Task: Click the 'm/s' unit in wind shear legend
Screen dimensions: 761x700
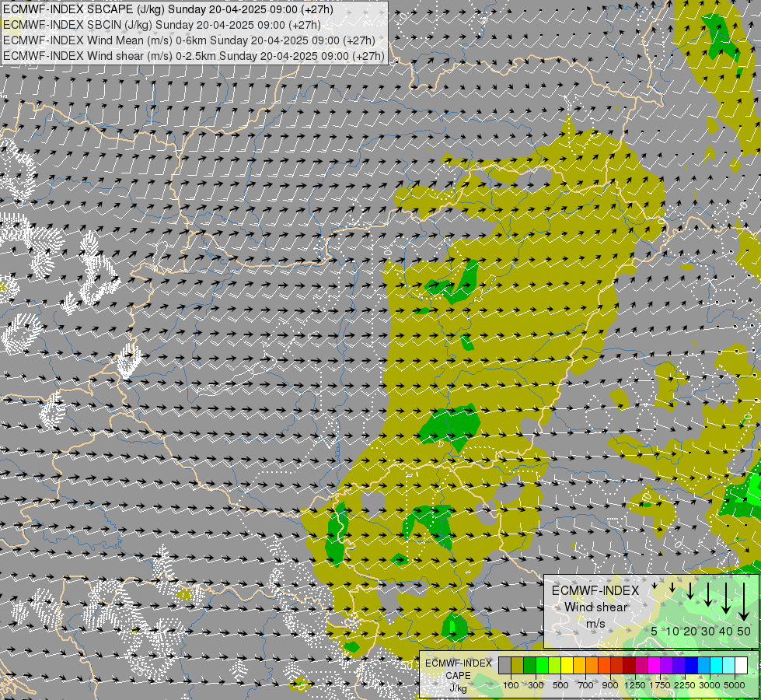Action: [x=595, y=623]
